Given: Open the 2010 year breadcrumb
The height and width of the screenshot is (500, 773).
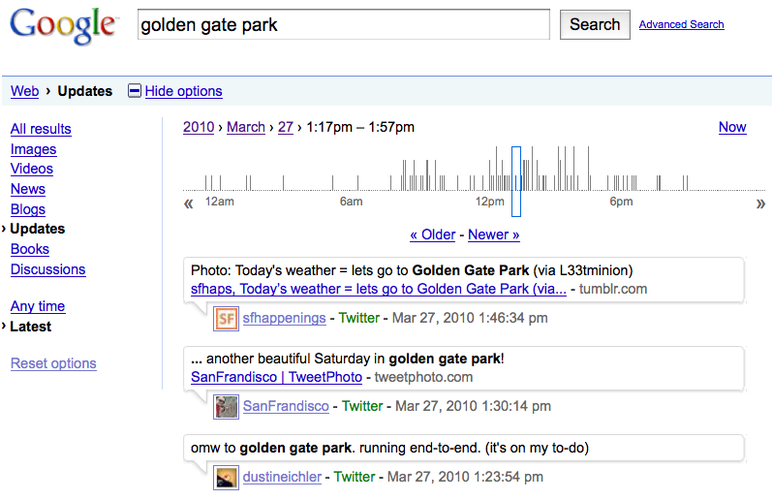Looking at the screenshot, I should click(199, 127).
